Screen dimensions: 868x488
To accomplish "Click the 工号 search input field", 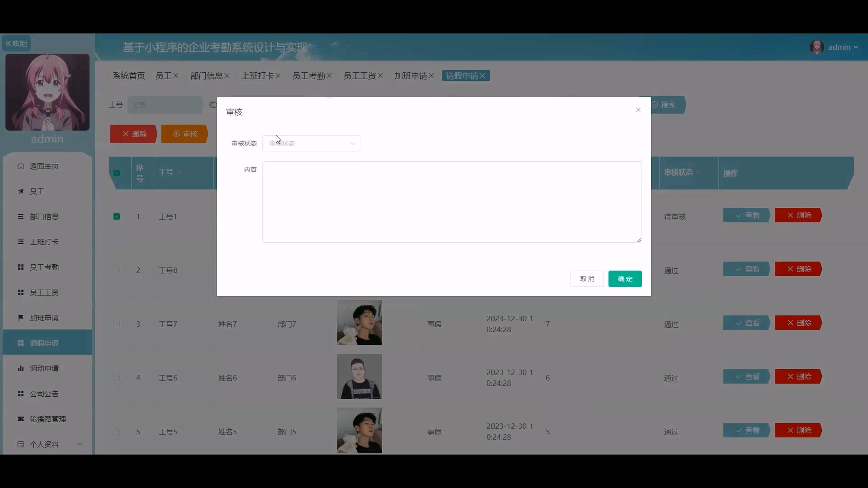I will point(164,105).
